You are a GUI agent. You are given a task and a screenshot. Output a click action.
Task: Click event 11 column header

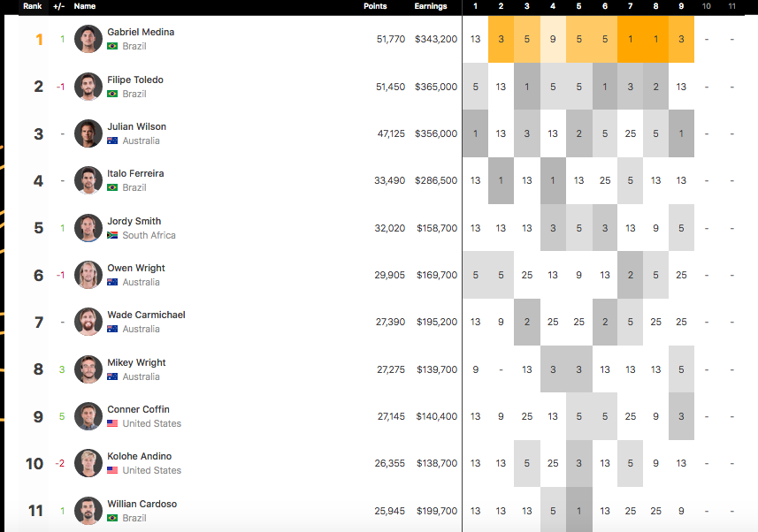(732, 6)
